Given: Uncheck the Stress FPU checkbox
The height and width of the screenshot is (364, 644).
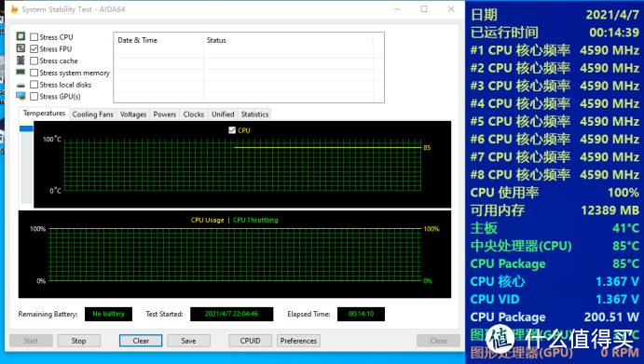Looking at the screenshot, I should tap(34, 48).
